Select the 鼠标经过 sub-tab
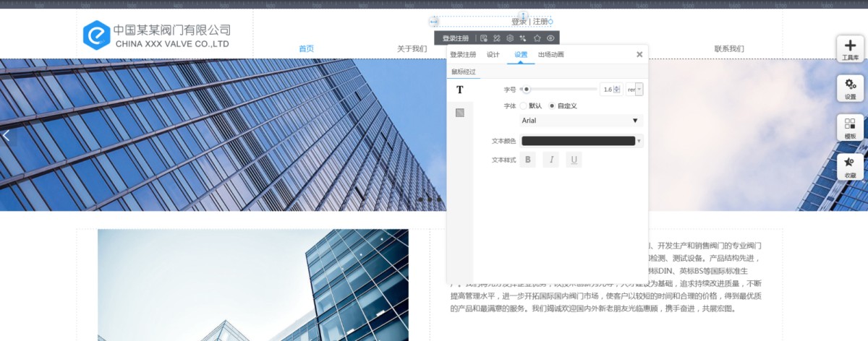The width and height of the screenshot is (868, 341). [x=464, y=72]
